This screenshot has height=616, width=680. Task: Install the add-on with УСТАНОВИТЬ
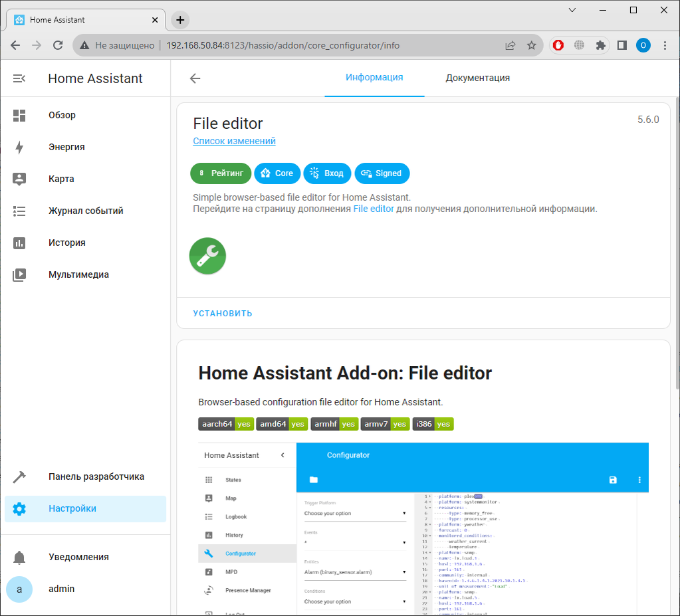pos(223,314)
